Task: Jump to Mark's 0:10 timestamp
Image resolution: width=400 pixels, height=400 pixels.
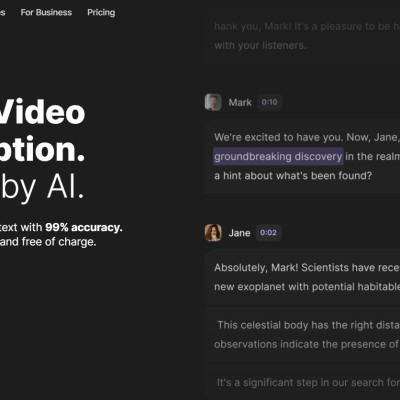Action: [x=269, y=102]
